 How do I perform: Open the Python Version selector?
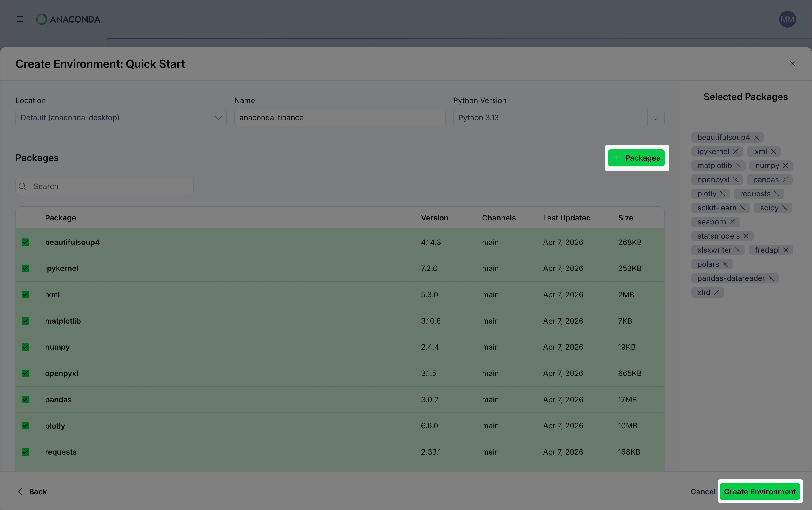pos(655,117)
